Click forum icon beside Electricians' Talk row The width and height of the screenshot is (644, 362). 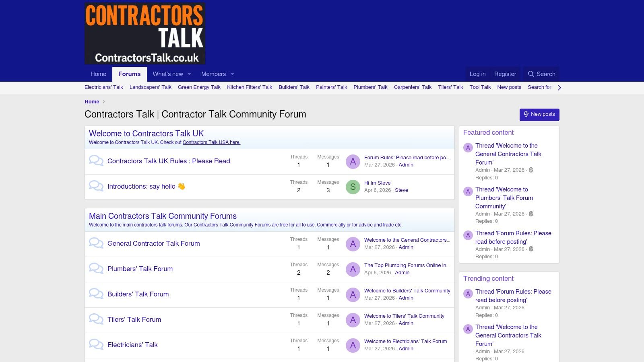[x=96, y=345]
